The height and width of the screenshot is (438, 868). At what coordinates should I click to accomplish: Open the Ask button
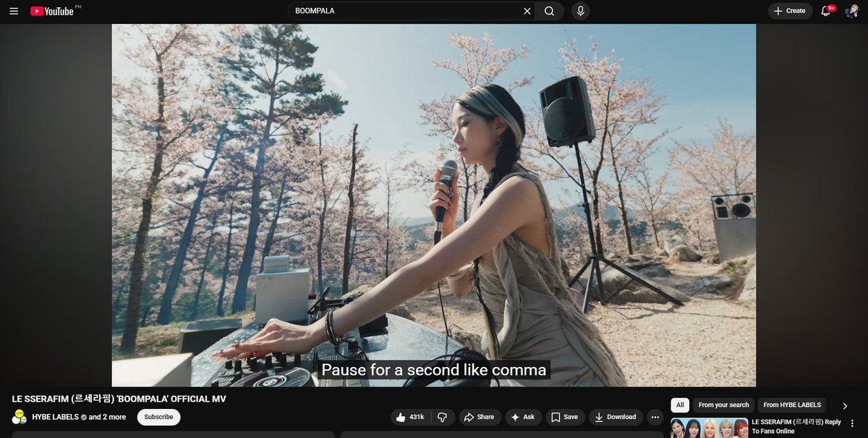click(x=523, y=417)
